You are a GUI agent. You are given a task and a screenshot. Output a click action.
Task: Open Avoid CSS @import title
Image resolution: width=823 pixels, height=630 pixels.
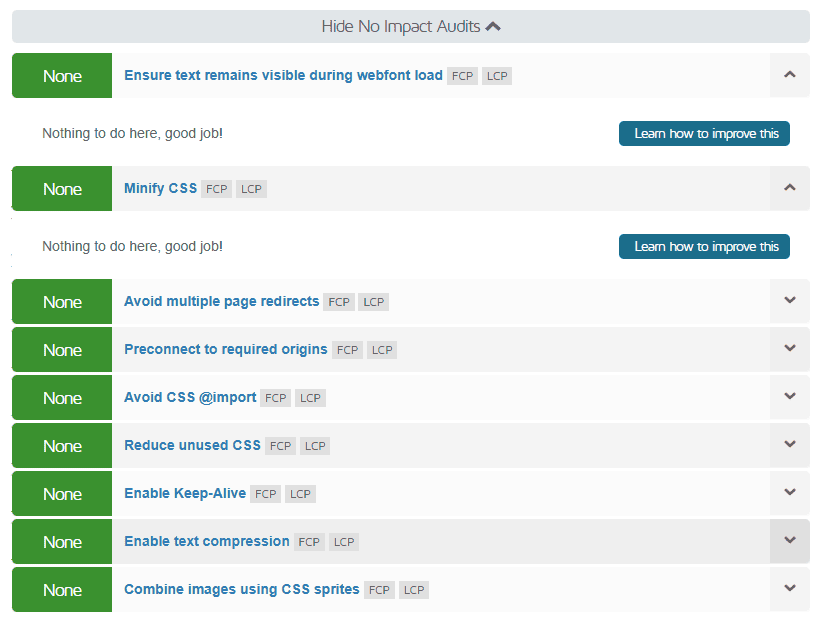[x=190, y=397]
